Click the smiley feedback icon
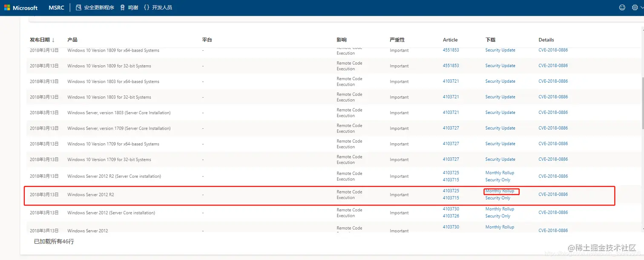The image size is (644, 260). tap(622, 7)
